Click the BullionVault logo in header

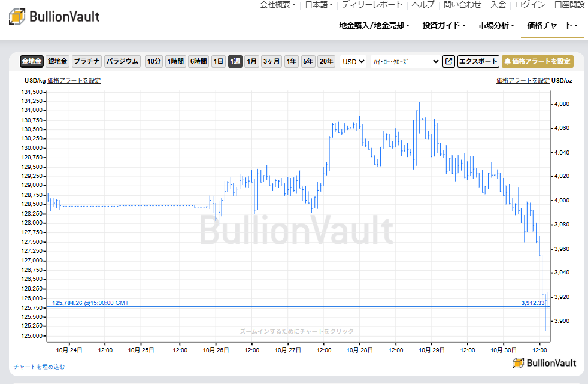(x=54, y=17)
